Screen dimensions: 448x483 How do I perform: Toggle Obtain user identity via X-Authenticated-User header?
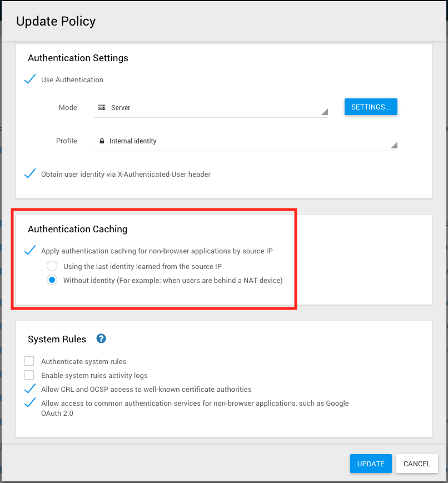pos(31,174)
